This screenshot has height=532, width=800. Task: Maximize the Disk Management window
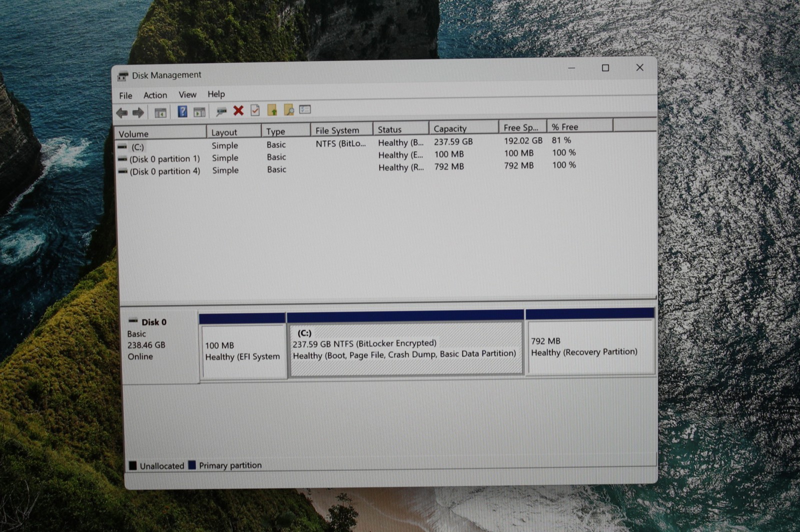pos(605,68)
